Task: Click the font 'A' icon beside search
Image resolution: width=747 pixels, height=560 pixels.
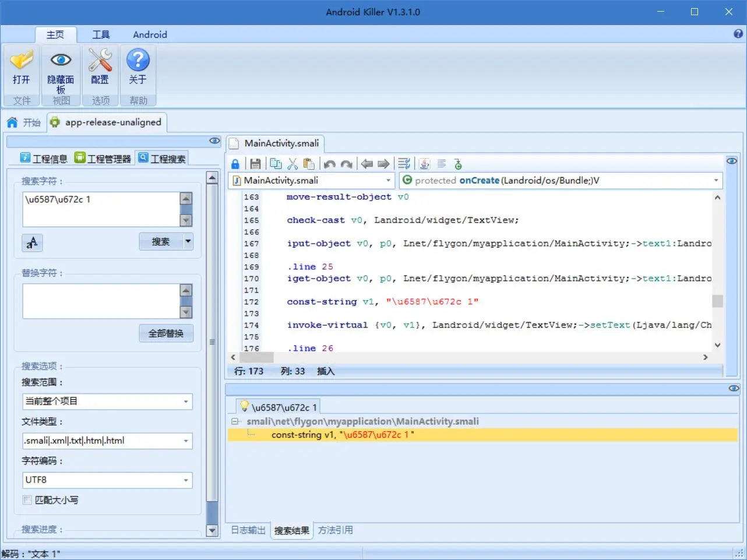Action: [32, 242]
